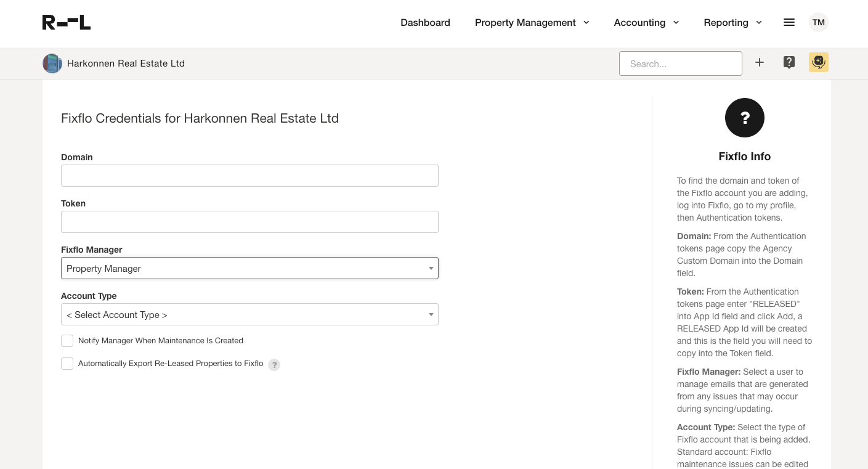Expand the Property Management menu
The height and width of the screenshot is (469, 868).
(532, 23)
